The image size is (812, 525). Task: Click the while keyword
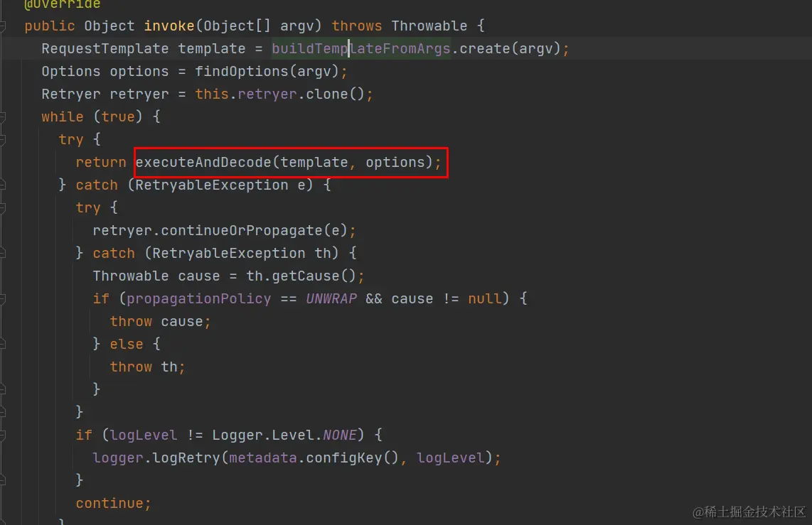coord(63,117)
